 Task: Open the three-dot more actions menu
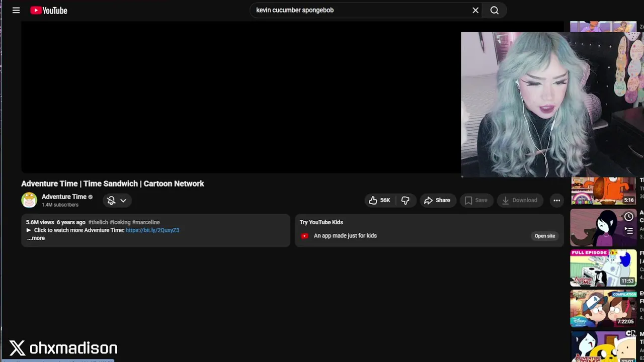557,200
